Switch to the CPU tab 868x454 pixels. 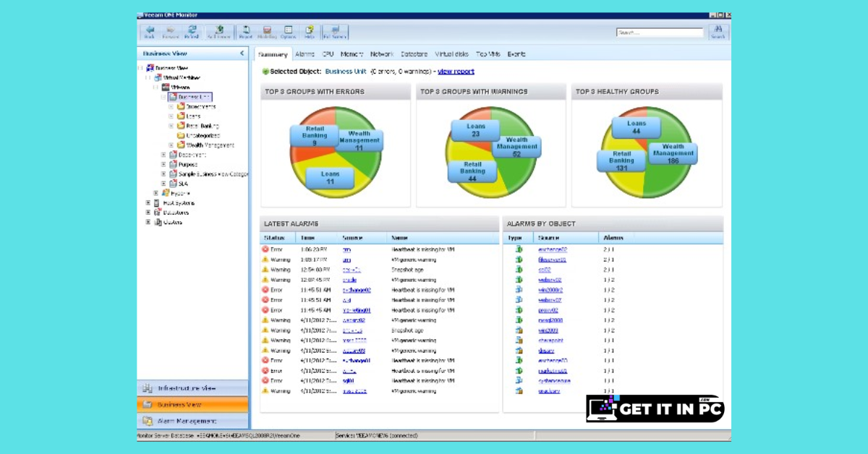pyautogui.click(x=328, y=54)
